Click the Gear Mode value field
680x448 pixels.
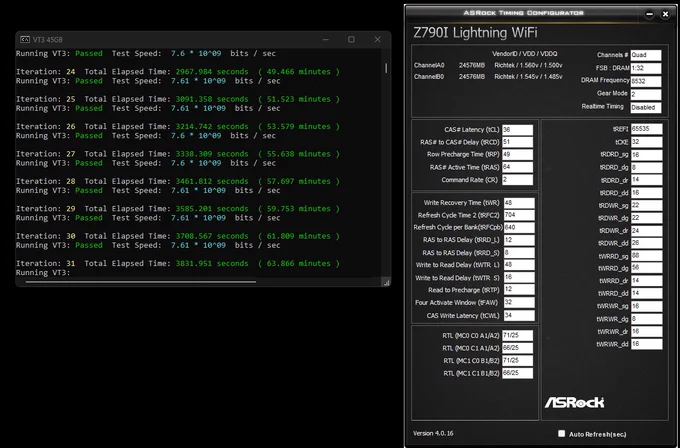[x=646, y=95]
